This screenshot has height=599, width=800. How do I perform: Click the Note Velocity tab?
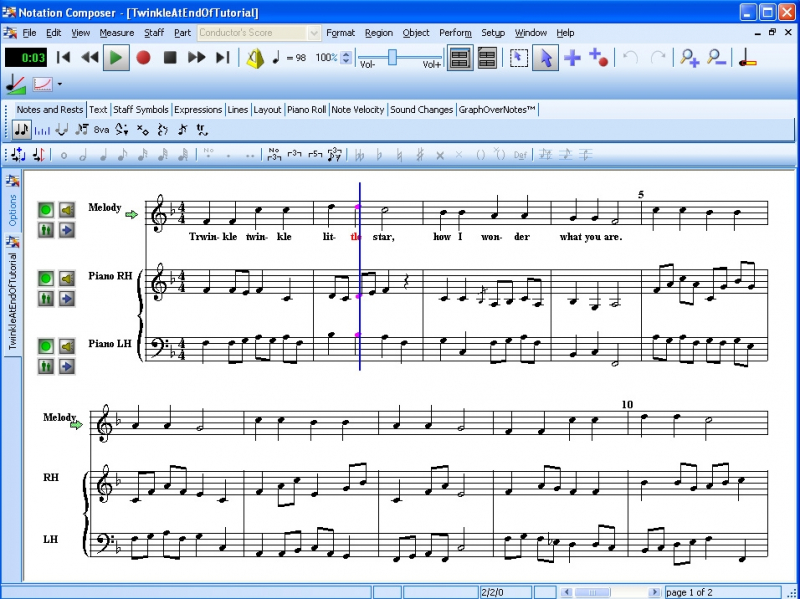click(x=358, y=110)
